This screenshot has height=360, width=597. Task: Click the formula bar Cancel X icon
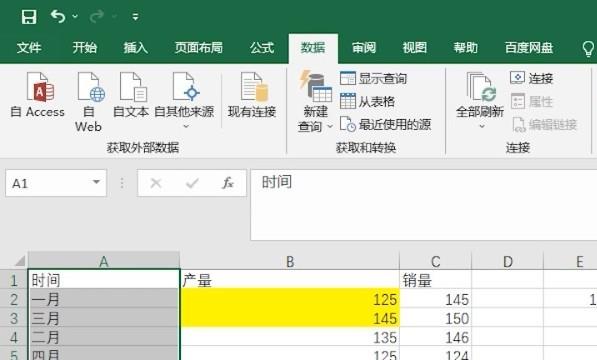pos(156,183)
